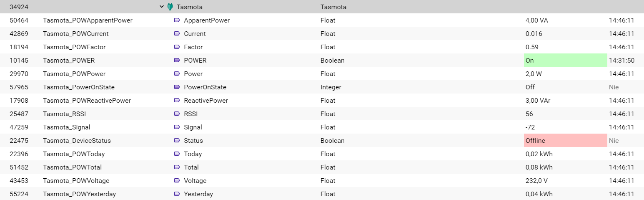The width and height of the screenshot is (644, 200).
Task: Click the variable icon beside ApparentPower
Action: coord(177,20)
